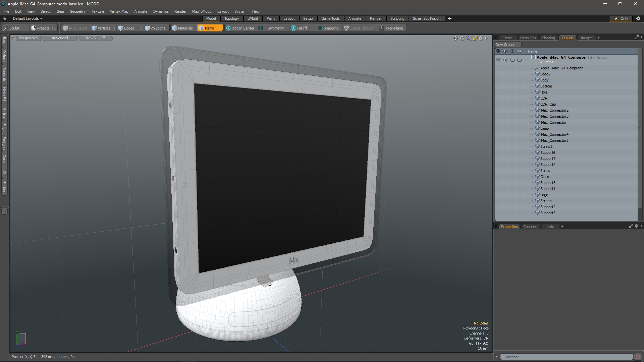Click the Render-visibility camera column header icon

tap(505, 51)
